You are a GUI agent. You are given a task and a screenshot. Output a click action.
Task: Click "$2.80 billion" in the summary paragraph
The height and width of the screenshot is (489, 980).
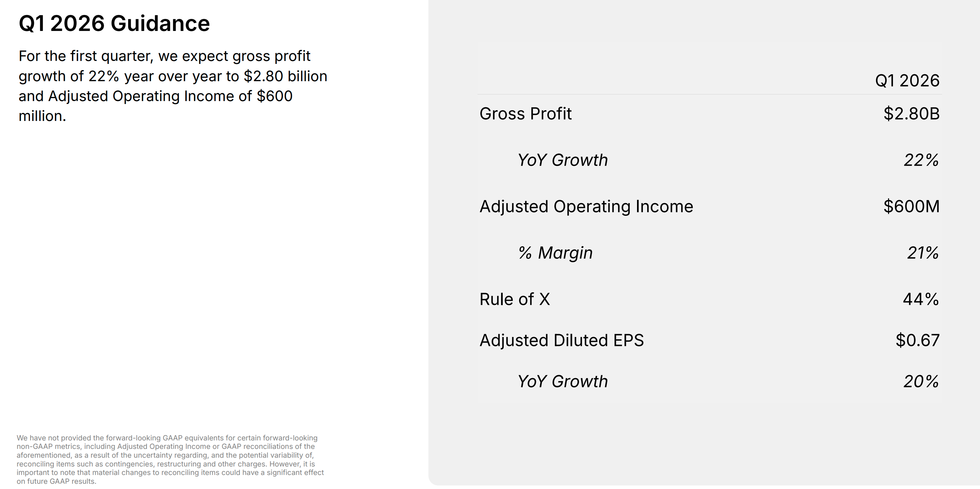coord(285,77)
